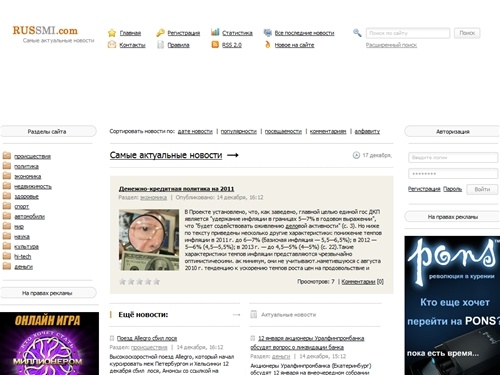This screenshot has width=500, height=375.
Task: Open Расширенный поиск link
Action: (x=391, y=45)
